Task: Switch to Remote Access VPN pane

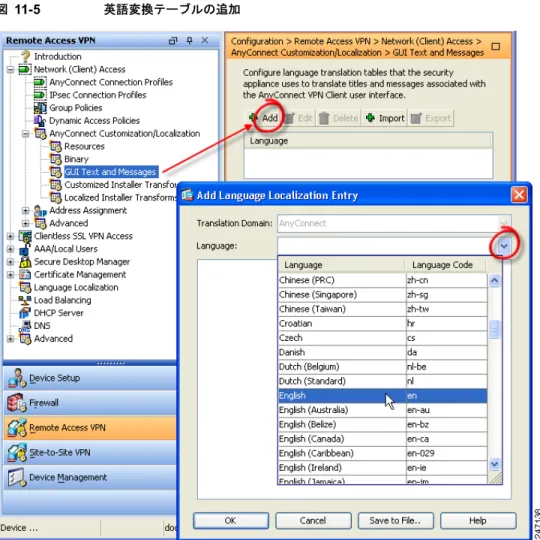Action: (90, 428)
